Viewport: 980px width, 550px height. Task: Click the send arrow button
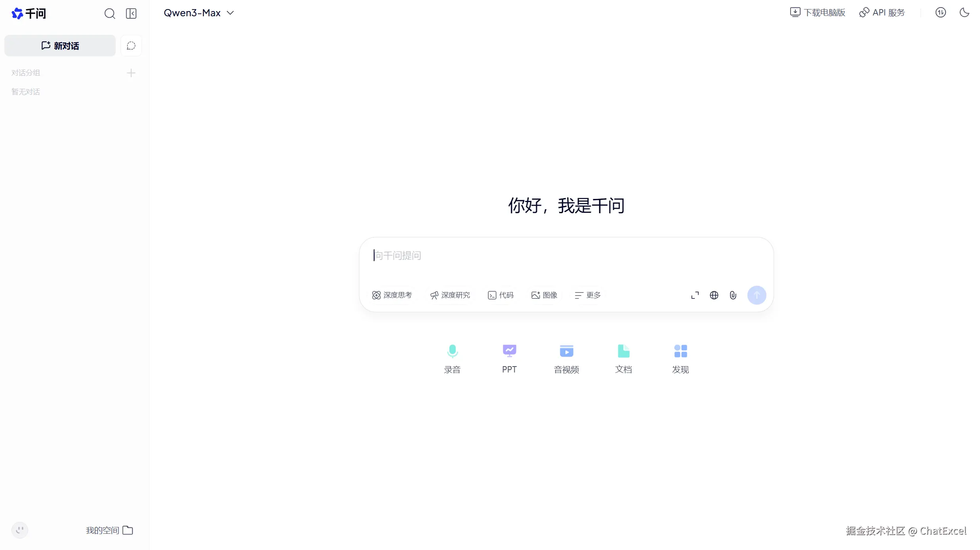(x=756, y=296)
